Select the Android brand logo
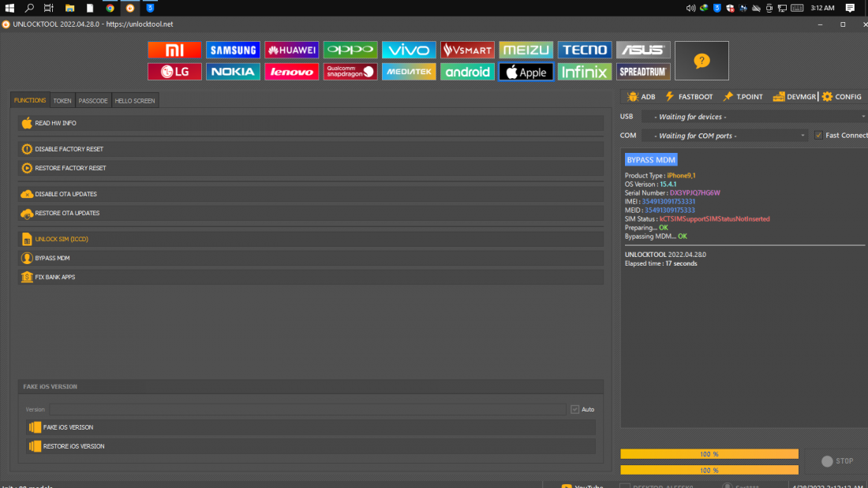This screenshot has width=868, height=488. (x=467, y=72)
